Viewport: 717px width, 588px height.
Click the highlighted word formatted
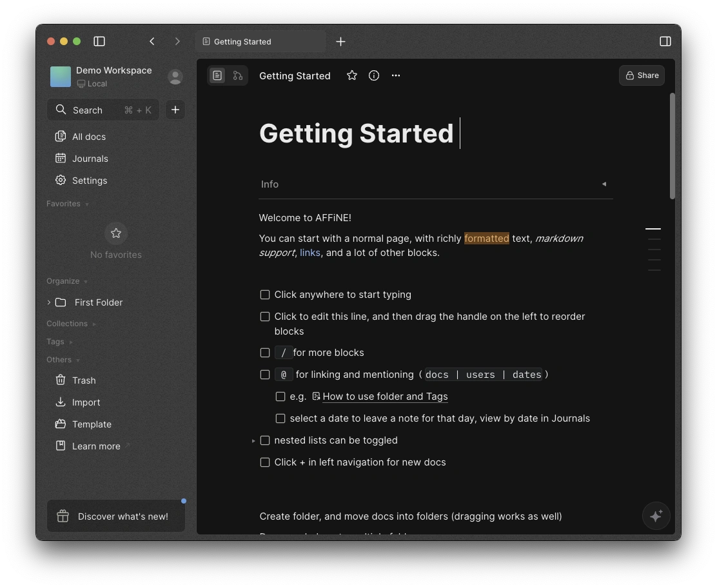click(487, 238)
